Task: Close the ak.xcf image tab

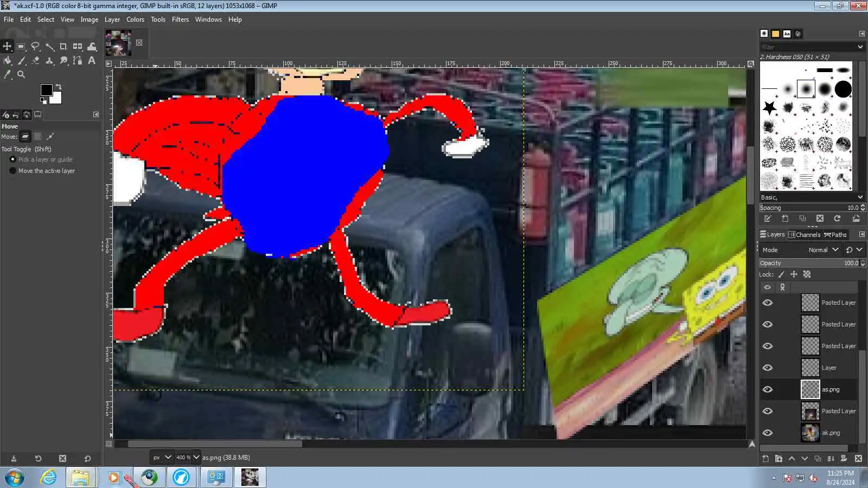Action: click(x=139, y=43)
